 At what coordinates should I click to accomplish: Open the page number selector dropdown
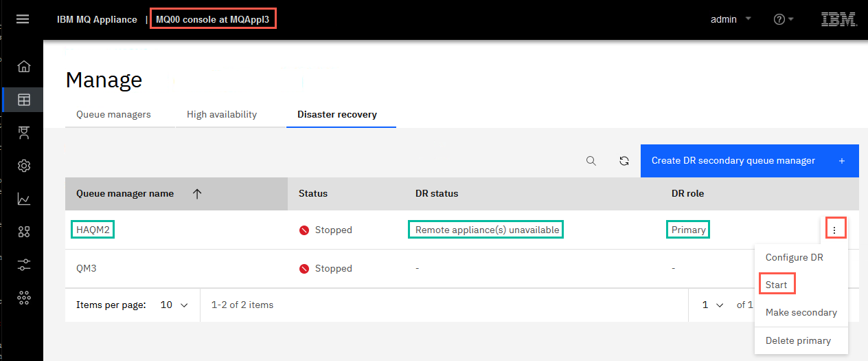[x=713, y=305]
